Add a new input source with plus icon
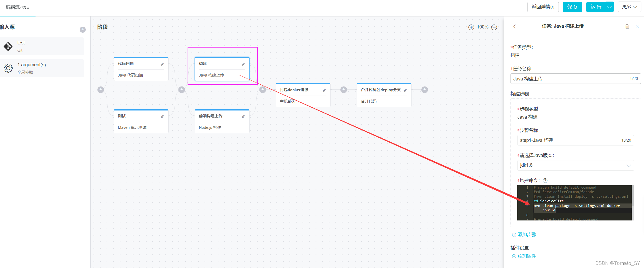The width and height of the screenshot is (644, 268). click(x=83, y=30)
